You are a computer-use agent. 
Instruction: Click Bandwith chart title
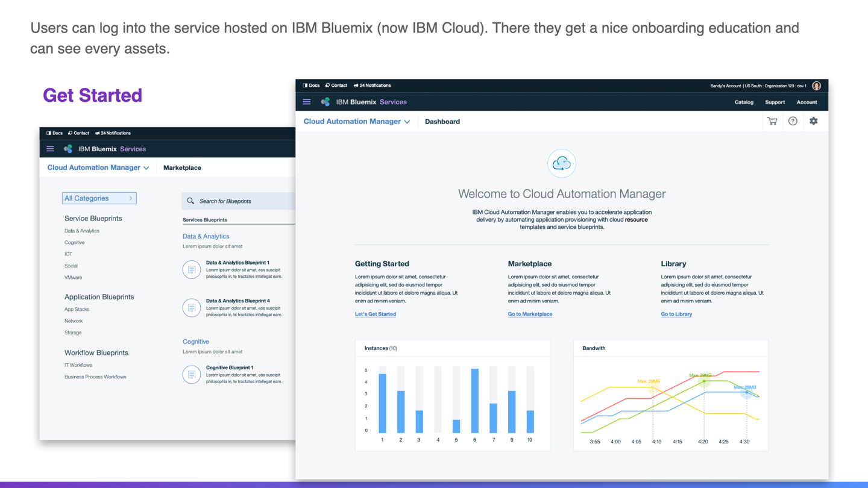[594, 348]
